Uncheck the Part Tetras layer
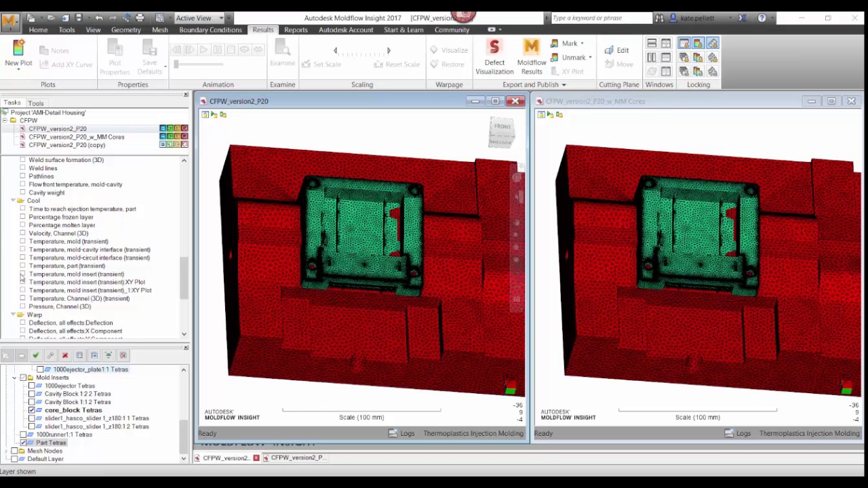The image size is (868, 488). point(23,443)
